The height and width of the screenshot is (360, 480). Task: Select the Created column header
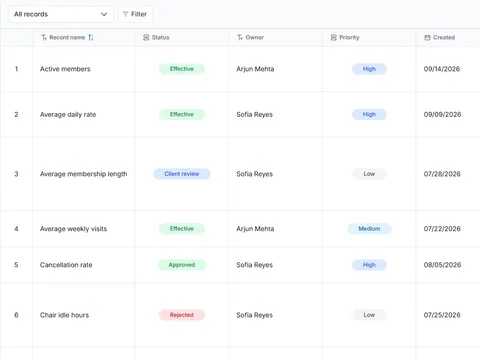448,38
